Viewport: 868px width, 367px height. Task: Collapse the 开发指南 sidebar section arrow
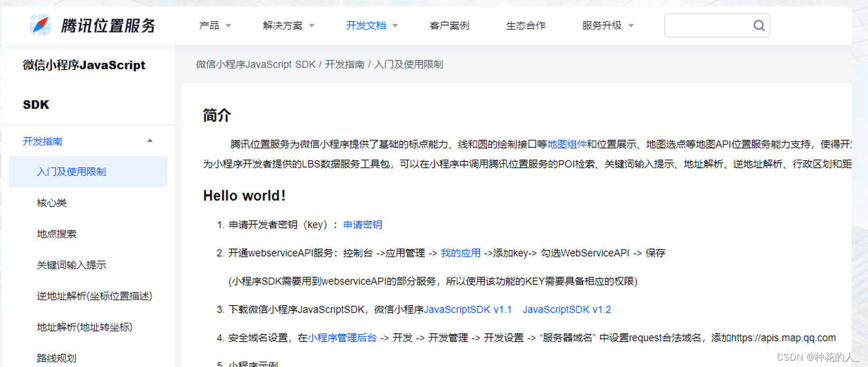[150, 141]
